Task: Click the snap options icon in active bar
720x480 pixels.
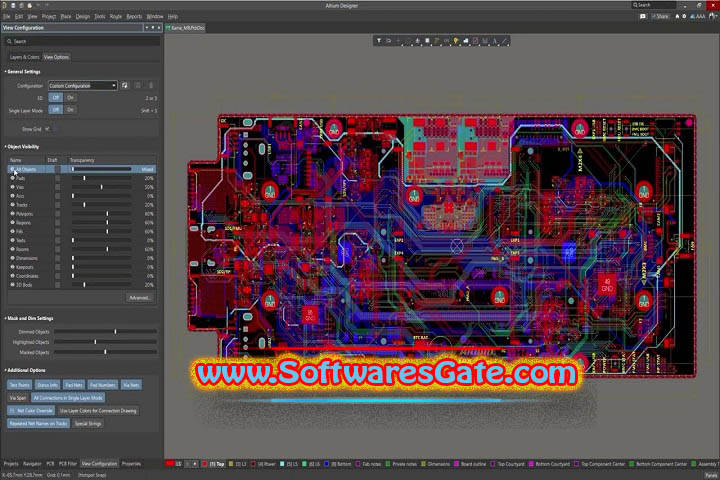Action: (x=388, y=41)
